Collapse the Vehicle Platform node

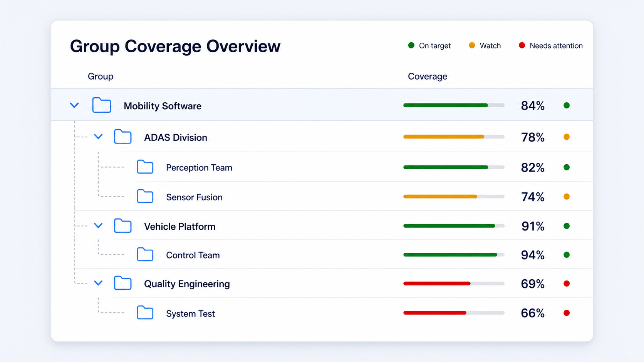pyautogui.click(x=98, y=225)
